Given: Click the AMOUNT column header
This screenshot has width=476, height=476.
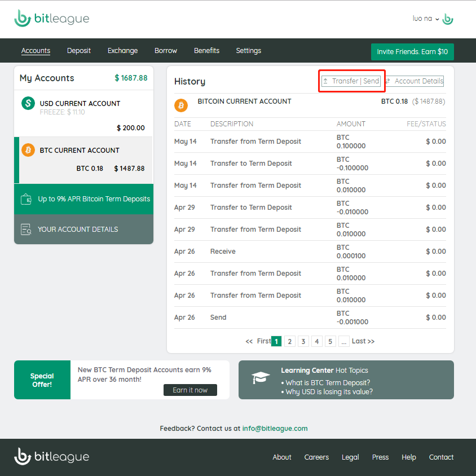Looking at the screenshot, I should point(351,124).
